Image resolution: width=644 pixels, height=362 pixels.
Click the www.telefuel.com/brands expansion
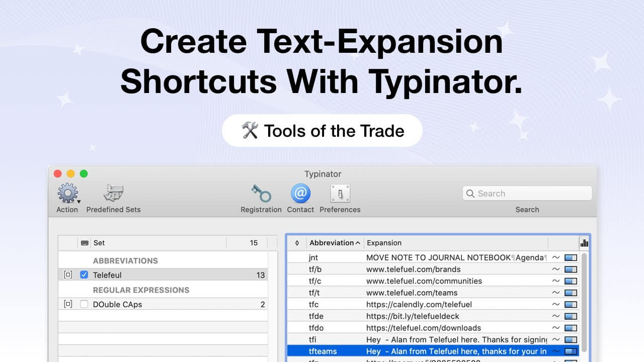point(414,269)
